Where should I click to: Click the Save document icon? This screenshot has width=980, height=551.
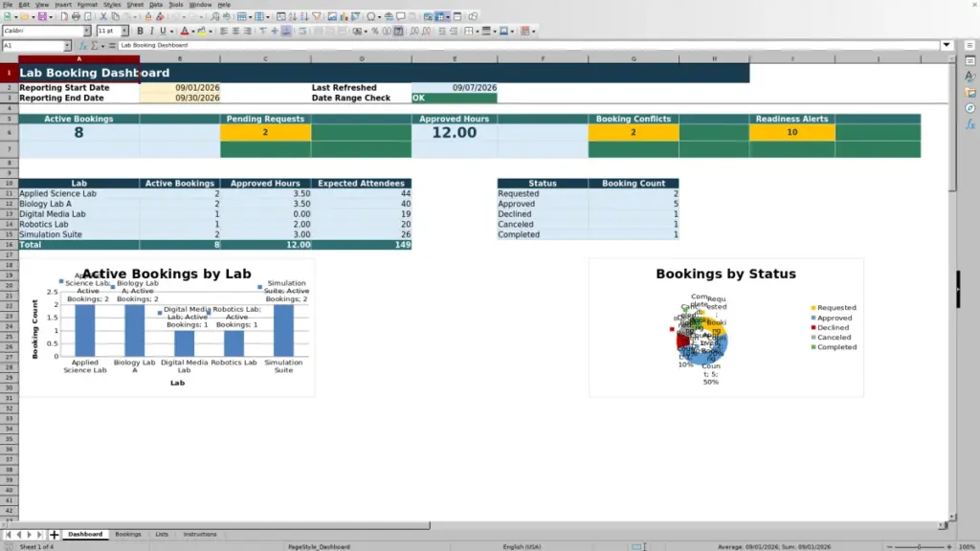click(42, 17)
